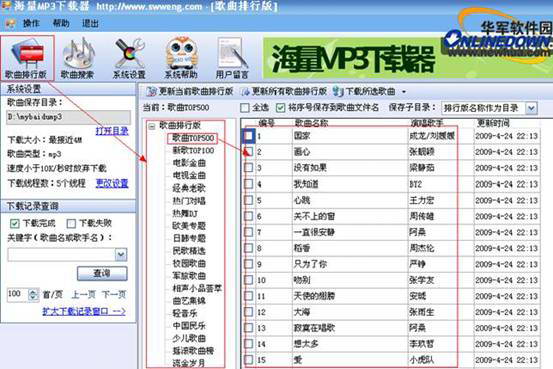This screenshot has height=369, width=553.
Task: Toggle the 下载失败 checkbox
Action: point(71,223)
